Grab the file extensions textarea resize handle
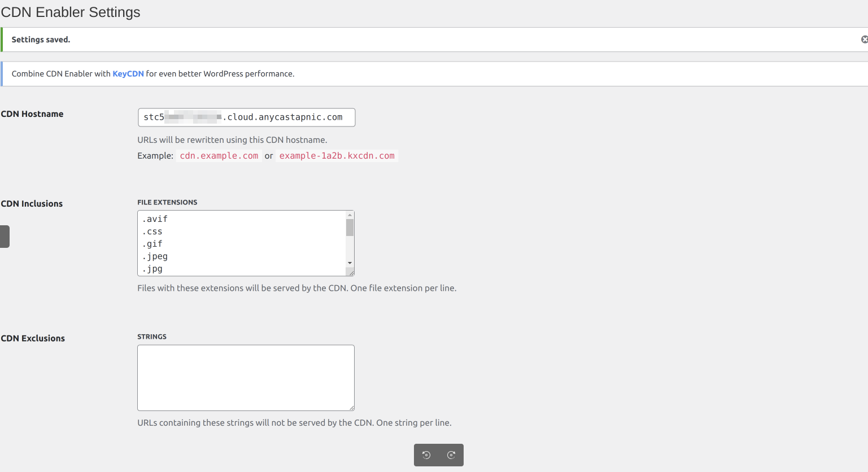 (351, 273)
